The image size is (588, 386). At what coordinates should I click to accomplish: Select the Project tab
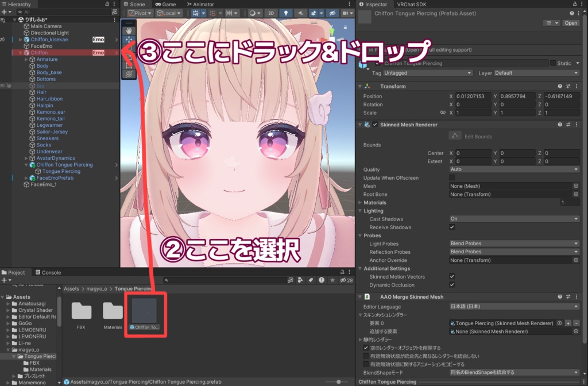click(13, 272)
